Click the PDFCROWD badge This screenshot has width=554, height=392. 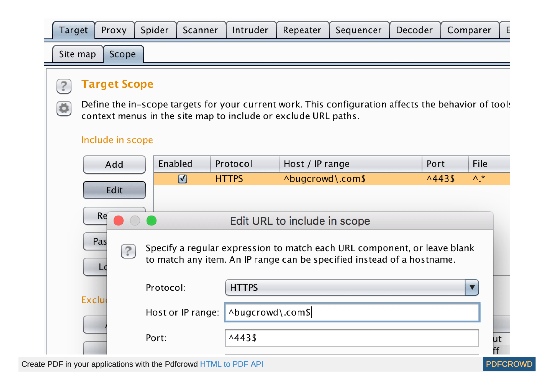tap(510, 364)
